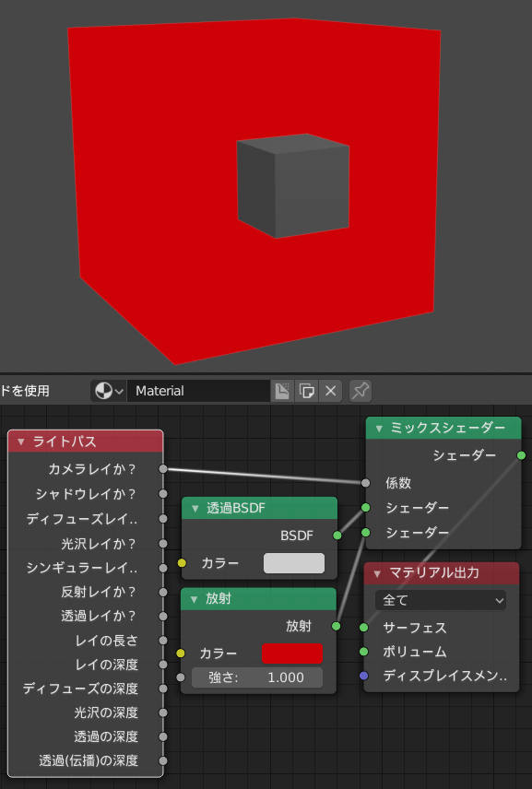Click the red emission color swatch
This screenshot has height=789, width=532.
292,654
